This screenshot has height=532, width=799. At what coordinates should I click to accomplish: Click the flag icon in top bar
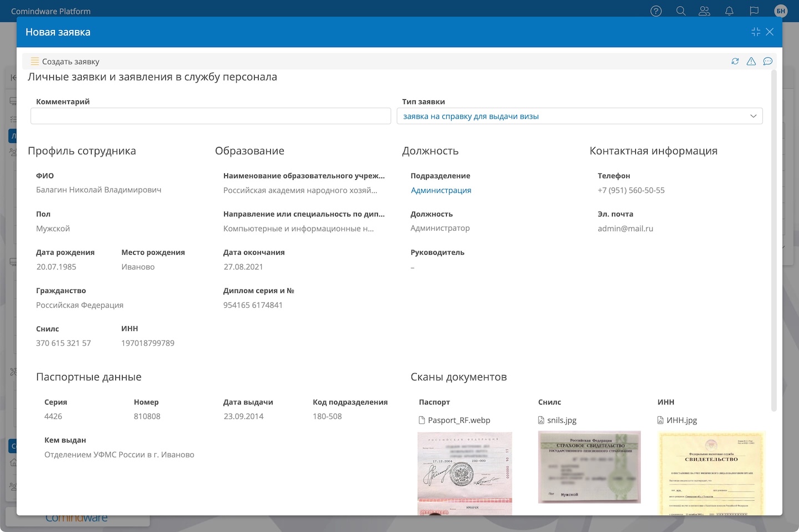pos(754,11)
